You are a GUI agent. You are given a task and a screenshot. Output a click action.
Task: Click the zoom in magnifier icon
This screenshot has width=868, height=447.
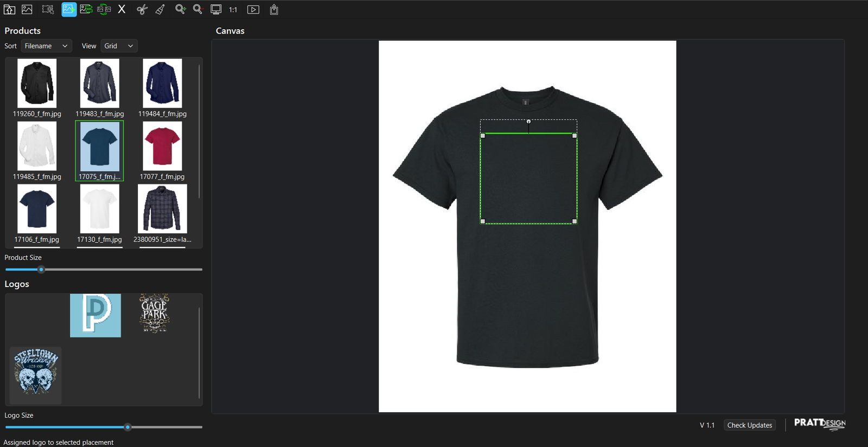click(180, 9)
